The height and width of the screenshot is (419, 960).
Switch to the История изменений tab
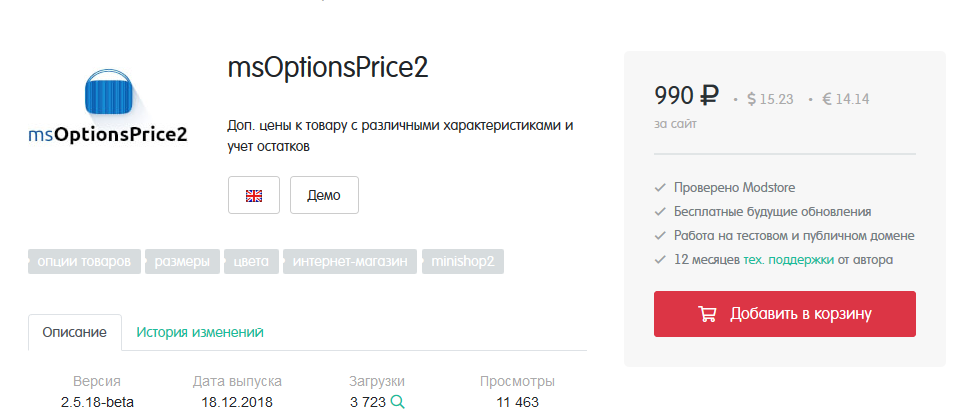pyautogui.click(x=200, y=332)
